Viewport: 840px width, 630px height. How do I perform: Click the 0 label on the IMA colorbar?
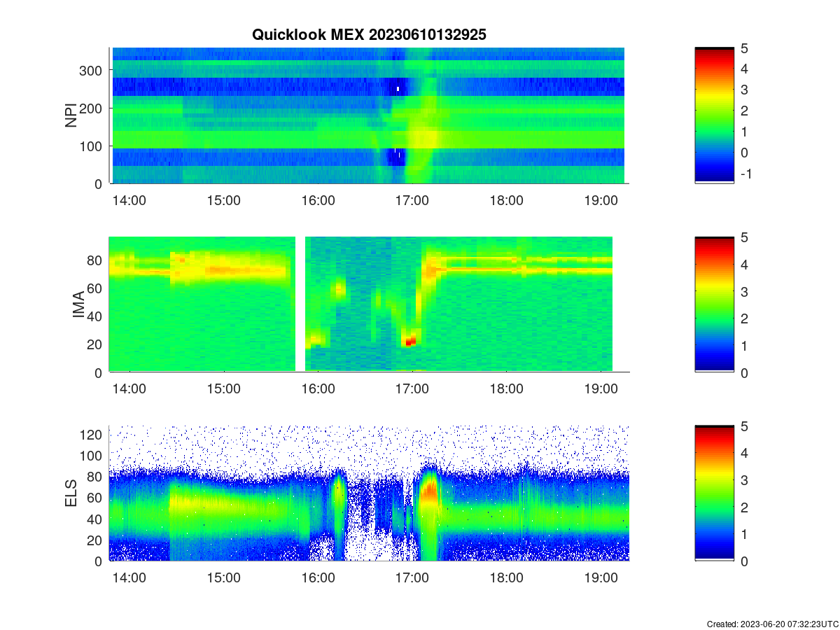[745, 372]
